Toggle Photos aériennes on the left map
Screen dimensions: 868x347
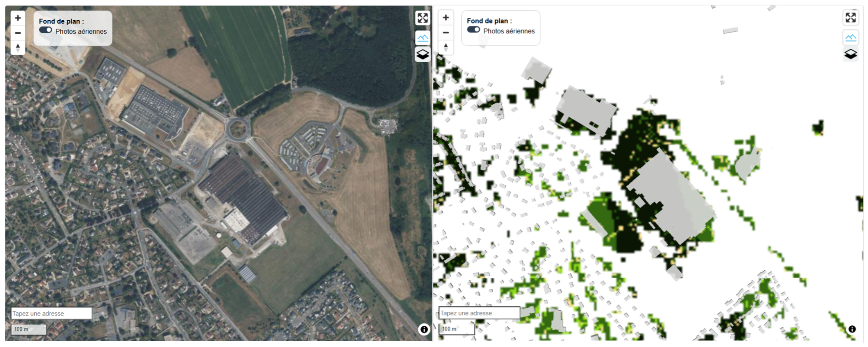46,30
